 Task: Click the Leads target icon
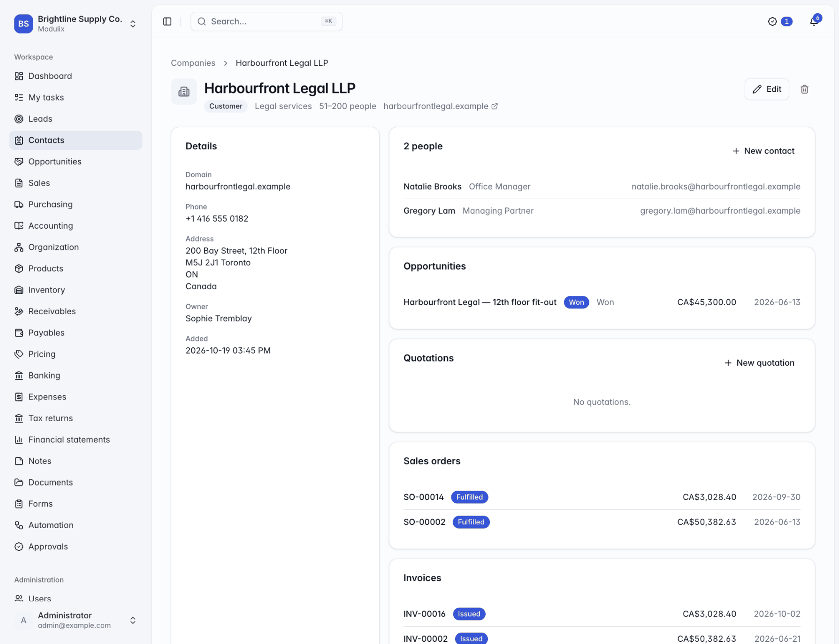(x=19, y=119)
